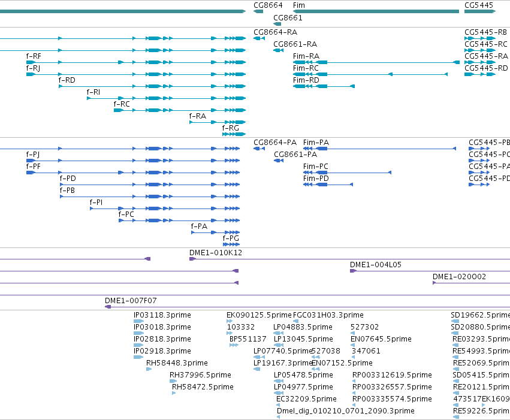Image resolution: width=510 pixels, height=420 pixels.
Task: Select the Fim gene span bar
Action: pyautogui.click(x=376, y=11)
